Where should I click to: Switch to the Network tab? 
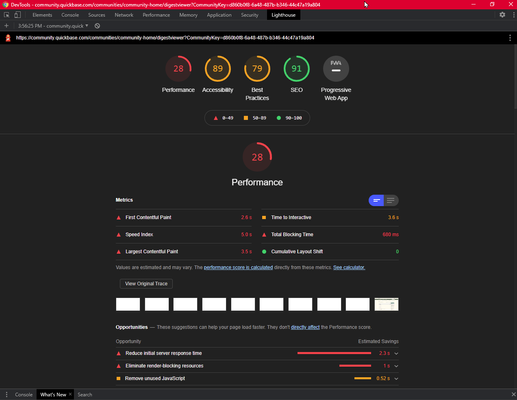click(124, 15)
